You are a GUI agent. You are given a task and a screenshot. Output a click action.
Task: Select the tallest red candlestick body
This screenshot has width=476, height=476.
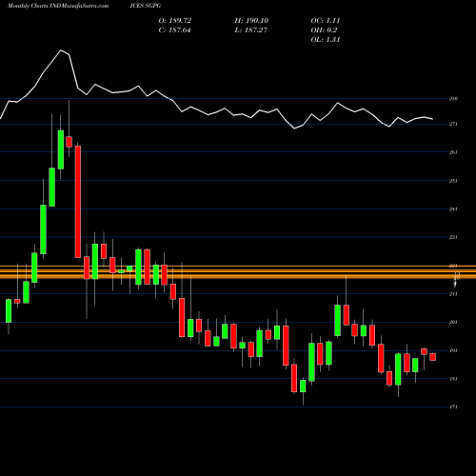click(78, 202)
